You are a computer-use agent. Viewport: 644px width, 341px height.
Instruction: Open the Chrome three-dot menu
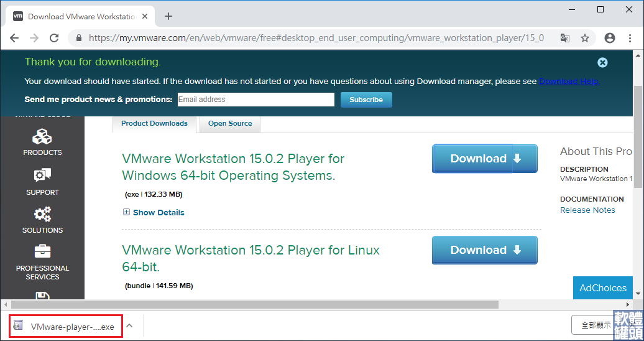630,38
